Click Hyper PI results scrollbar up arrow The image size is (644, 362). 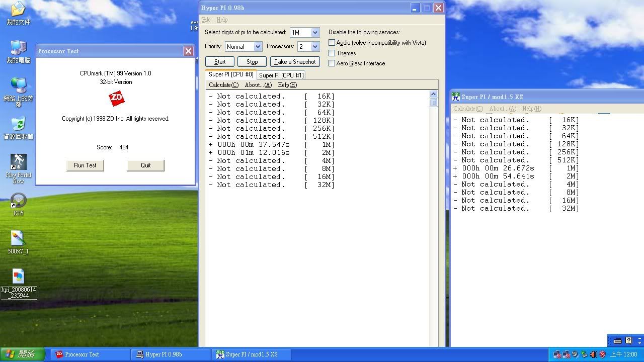pos(433,95)
